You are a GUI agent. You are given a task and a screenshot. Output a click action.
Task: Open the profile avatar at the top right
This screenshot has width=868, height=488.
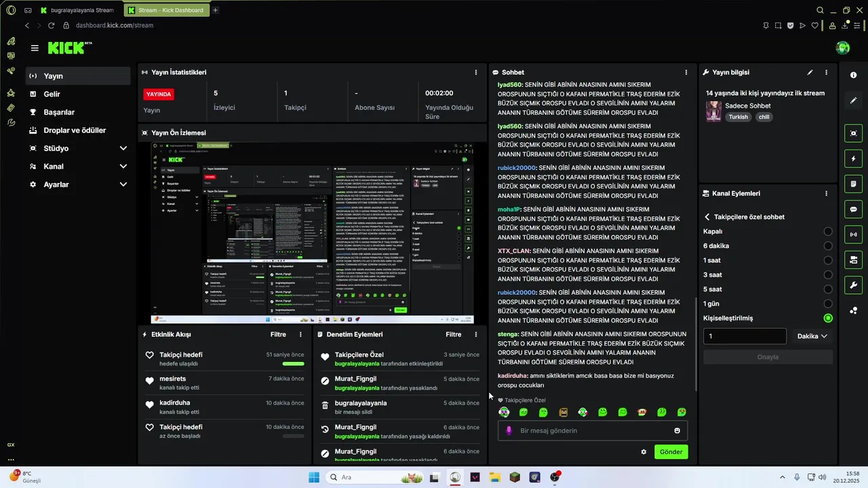(843, 47)
